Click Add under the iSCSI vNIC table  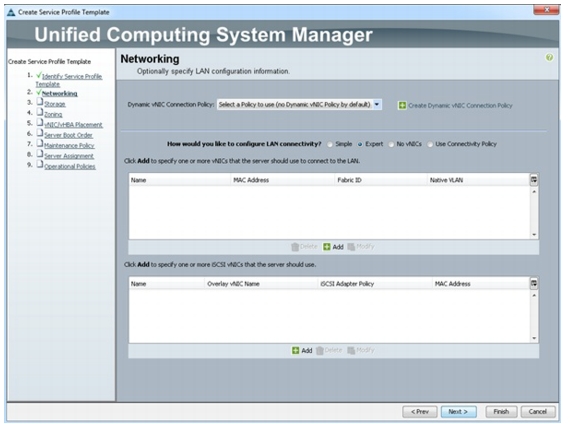coord(302,350)
